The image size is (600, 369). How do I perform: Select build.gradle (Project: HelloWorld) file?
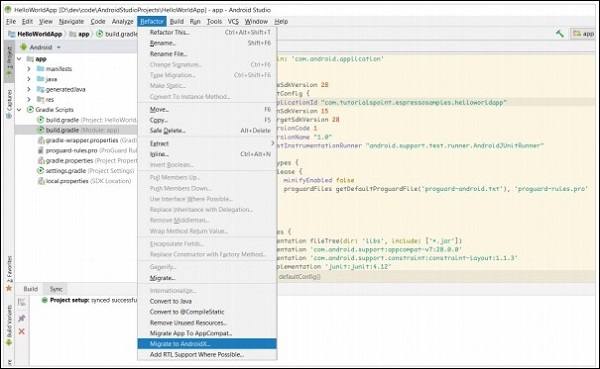point(86,120)
